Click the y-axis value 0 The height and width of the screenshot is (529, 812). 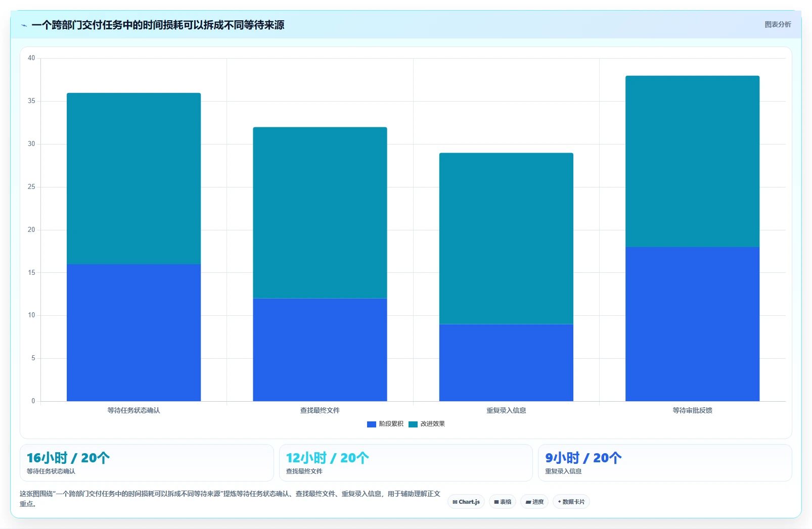[x=33, y=401]
